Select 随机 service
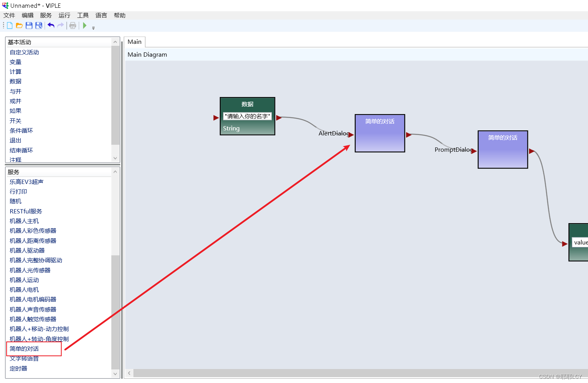Image resolution: width=588 pixels, height=383 pixels. pos(16,201)
